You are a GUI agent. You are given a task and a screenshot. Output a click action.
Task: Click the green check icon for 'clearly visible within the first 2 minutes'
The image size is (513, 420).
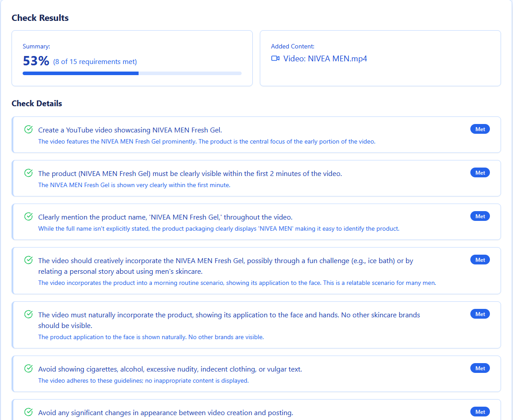pyautogui.click(x=28, y=173)
